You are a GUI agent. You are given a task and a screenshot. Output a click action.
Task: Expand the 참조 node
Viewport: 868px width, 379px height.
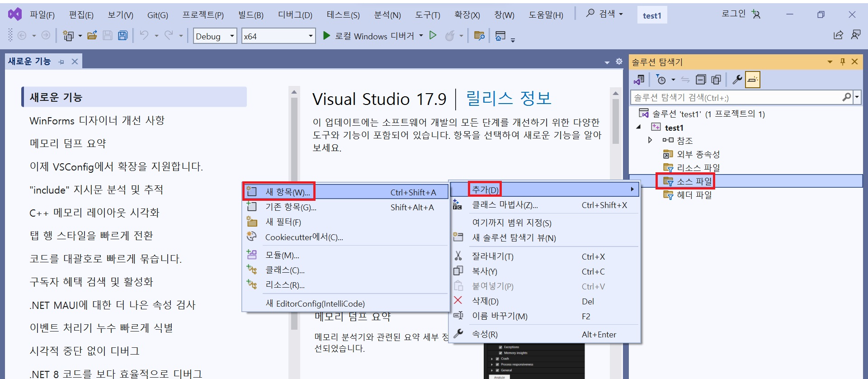[650, 140]
